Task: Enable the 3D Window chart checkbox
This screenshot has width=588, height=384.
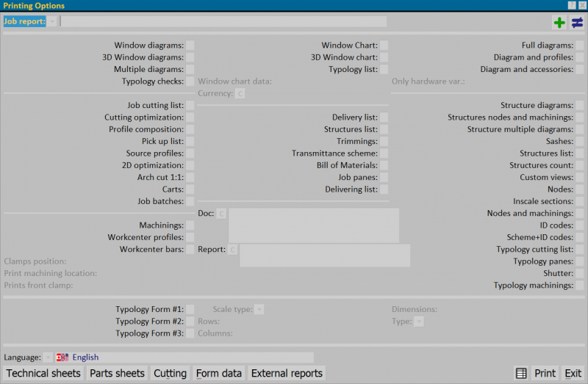Action: (384, 57)
